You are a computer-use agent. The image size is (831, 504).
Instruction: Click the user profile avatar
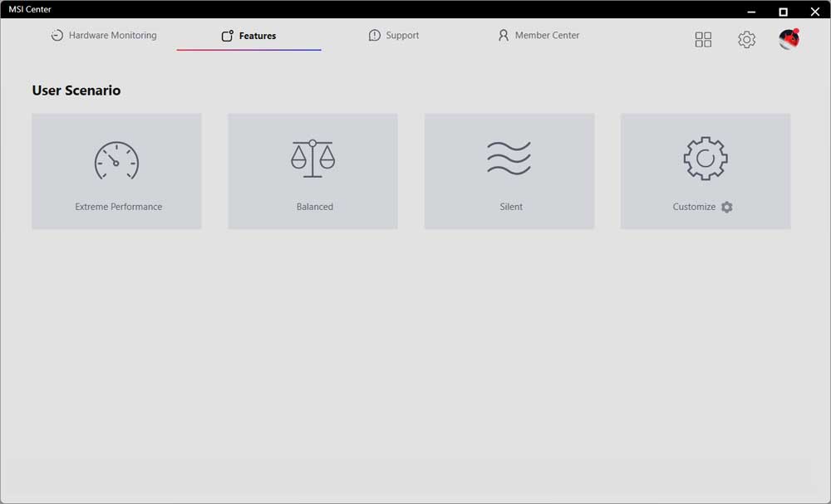click(x=789, y=39)
